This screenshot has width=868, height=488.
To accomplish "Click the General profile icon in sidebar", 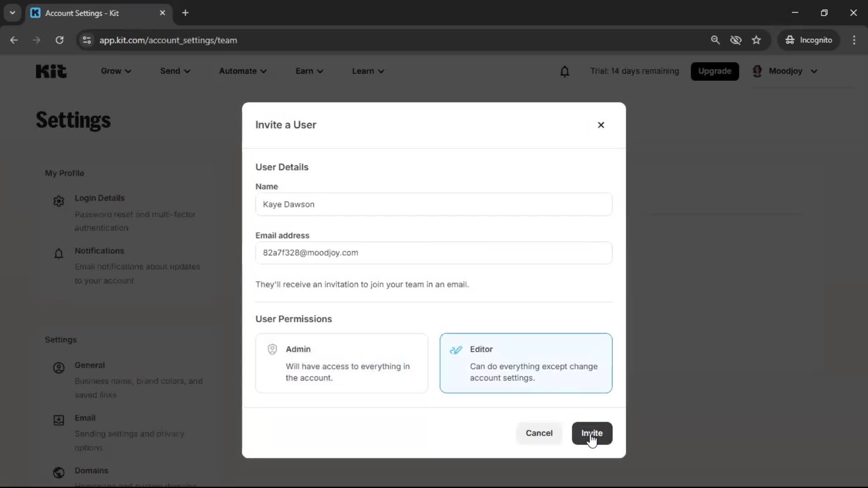I will pos(58,368).
